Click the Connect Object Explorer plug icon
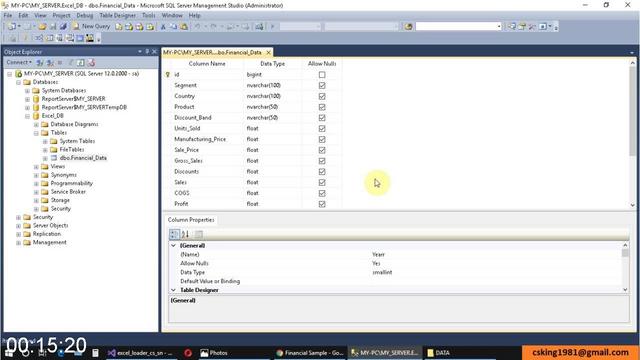The image size is (640, 360). pos(40,62)
